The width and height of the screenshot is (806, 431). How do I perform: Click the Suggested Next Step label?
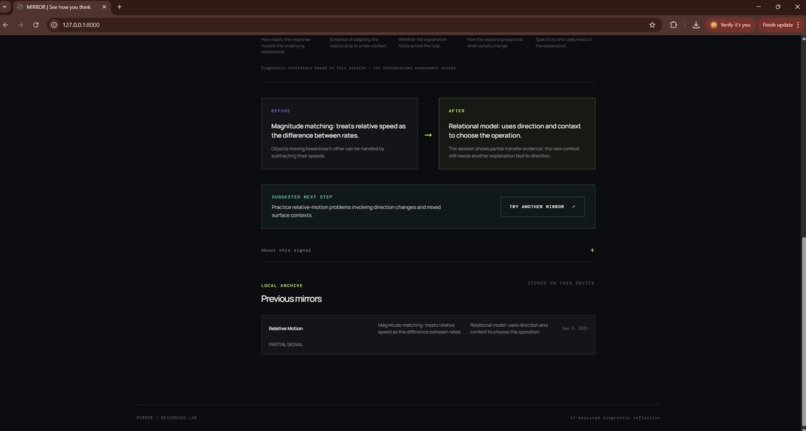302,197
